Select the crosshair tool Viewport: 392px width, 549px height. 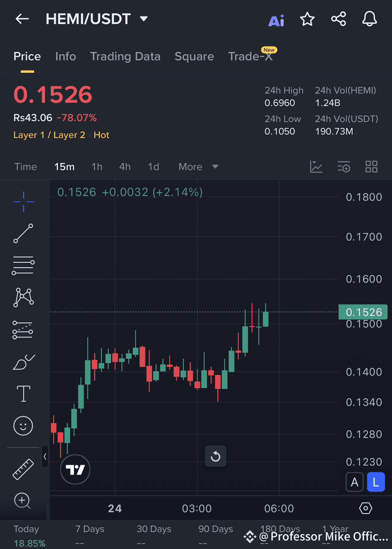[x=23, y=201]
